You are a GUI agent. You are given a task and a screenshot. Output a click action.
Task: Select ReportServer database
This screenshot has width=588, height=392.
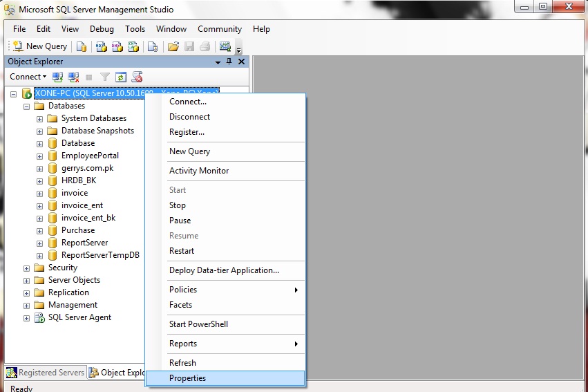[85, 243]
